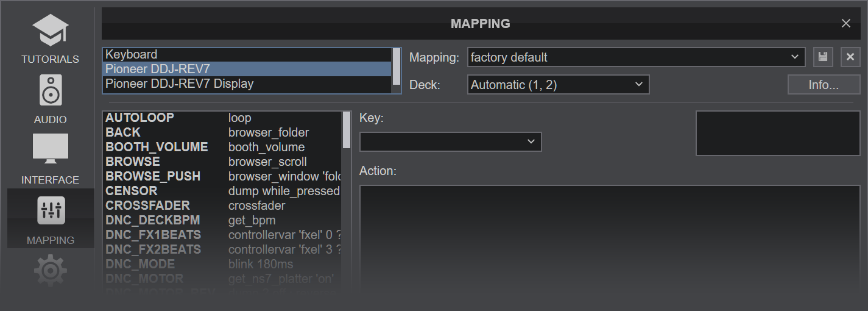Expand the Key dropdown

point(450,141)
